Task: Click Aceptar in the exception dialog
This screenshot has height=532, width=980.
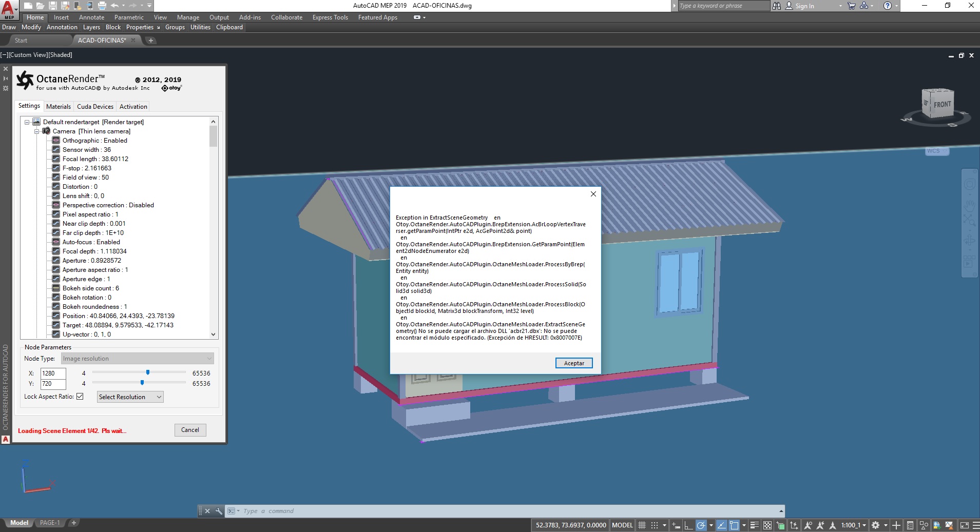Action: tap(574, 363)
